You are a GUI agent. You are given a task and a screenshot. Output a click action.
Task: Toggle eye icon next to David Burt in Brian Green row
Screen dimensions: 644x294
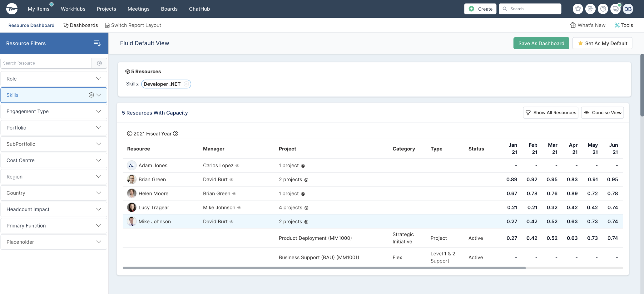[231, 180]
